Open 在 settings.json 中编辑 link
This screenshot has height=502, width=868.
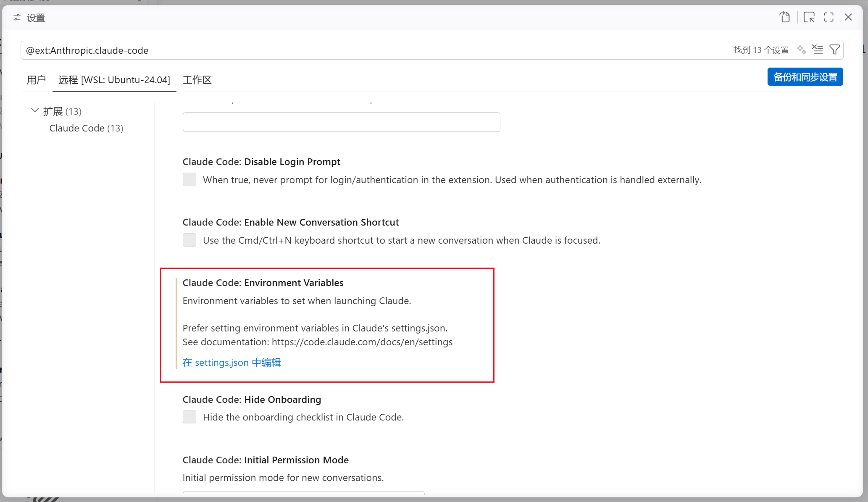232,363
